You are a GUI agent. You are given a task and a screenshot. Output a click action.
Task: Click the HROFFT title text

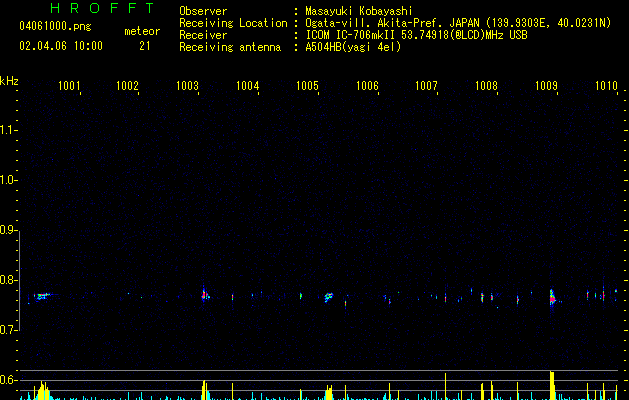click(x=103, y=8)
